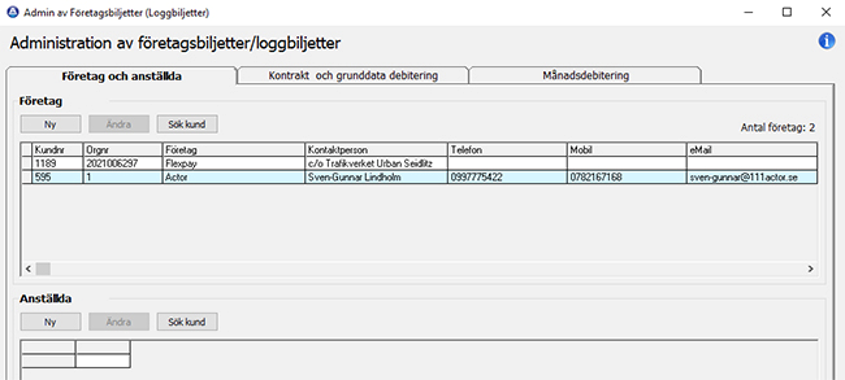845x380 pixels.
Task: Click Sök kund button under Anställda
Action: [x=187, y=322]
